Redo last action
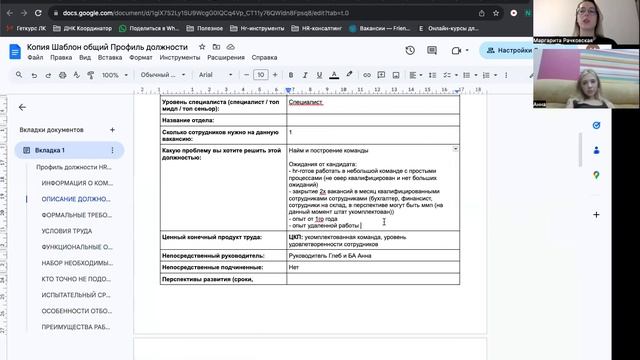This screenshot has width=640, height=360. pyautogui.click(x=48, y=75)
